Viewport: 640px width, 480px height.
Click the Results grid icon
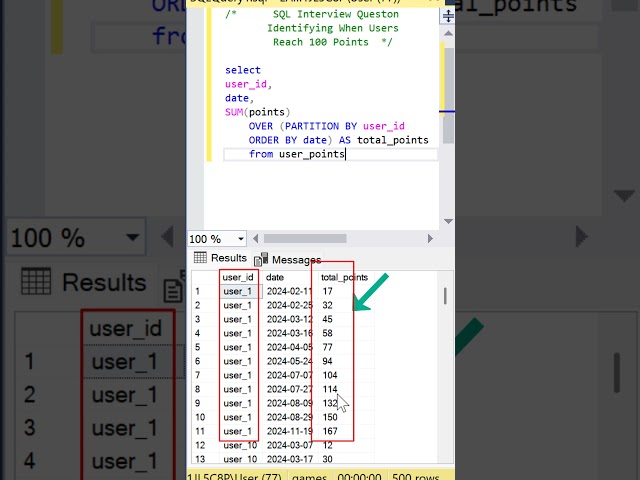click(x=200, y=258)
